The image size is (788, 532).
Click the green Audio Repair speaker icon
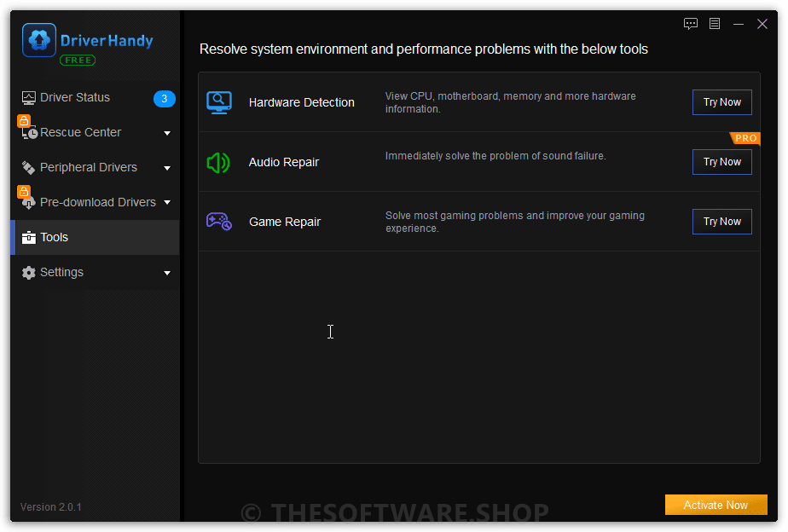(x=218, y=163)
